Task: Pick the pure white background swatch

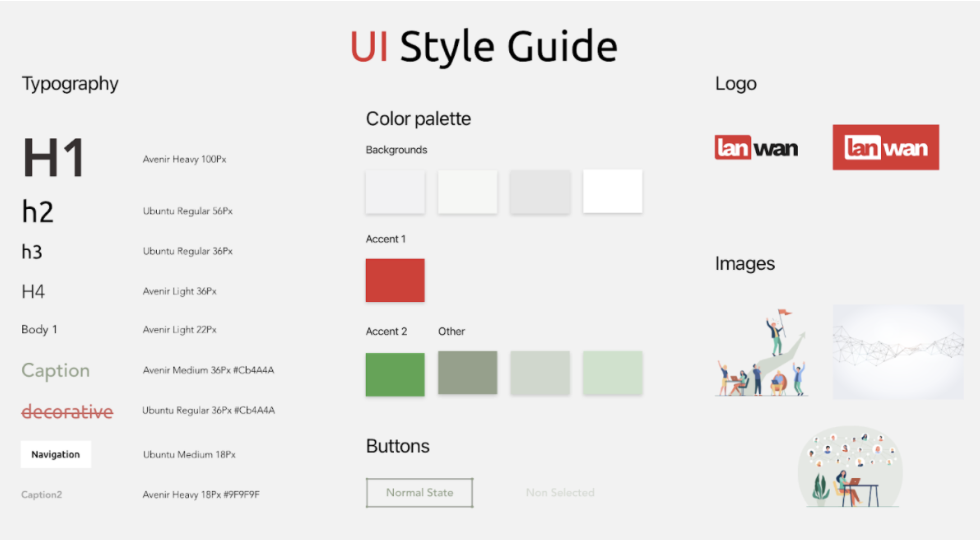Action: click(x=612, y=191)
